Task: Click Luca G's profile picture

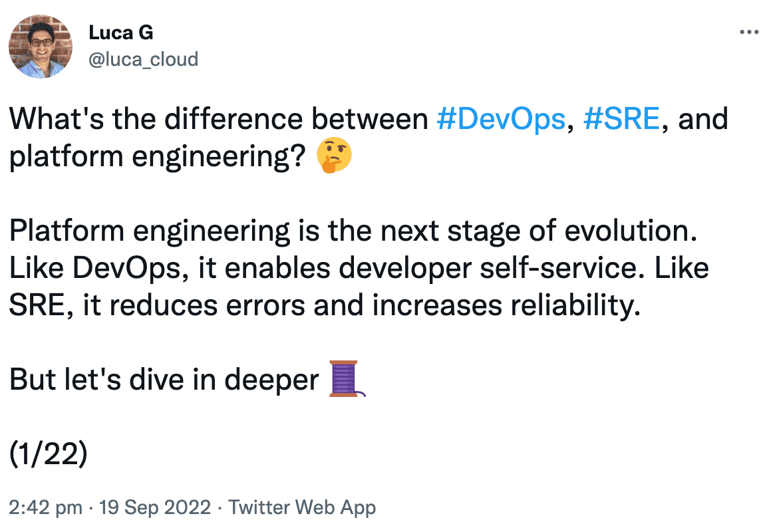Action: [41, 47]
